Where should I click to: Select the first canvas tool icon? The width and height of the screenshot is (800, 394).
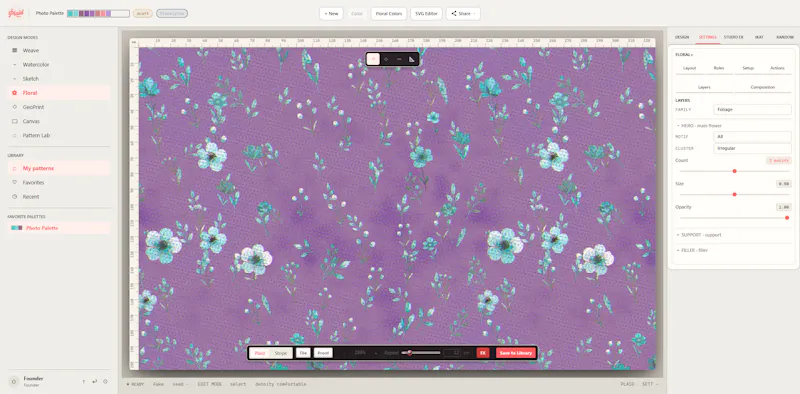pyautogui.click(x=373, y=59)
